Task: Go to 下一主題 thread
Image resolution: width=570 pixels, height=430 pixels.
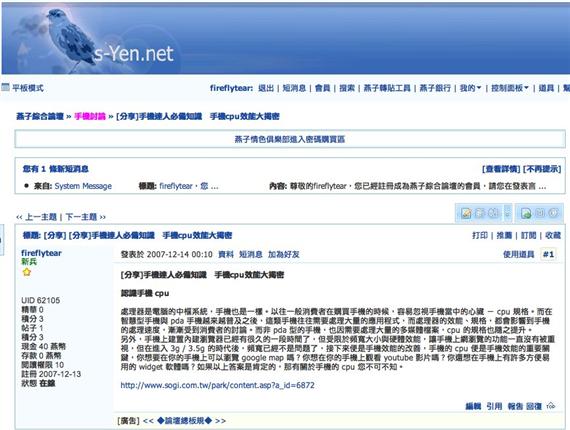Action: coord(81,217)
